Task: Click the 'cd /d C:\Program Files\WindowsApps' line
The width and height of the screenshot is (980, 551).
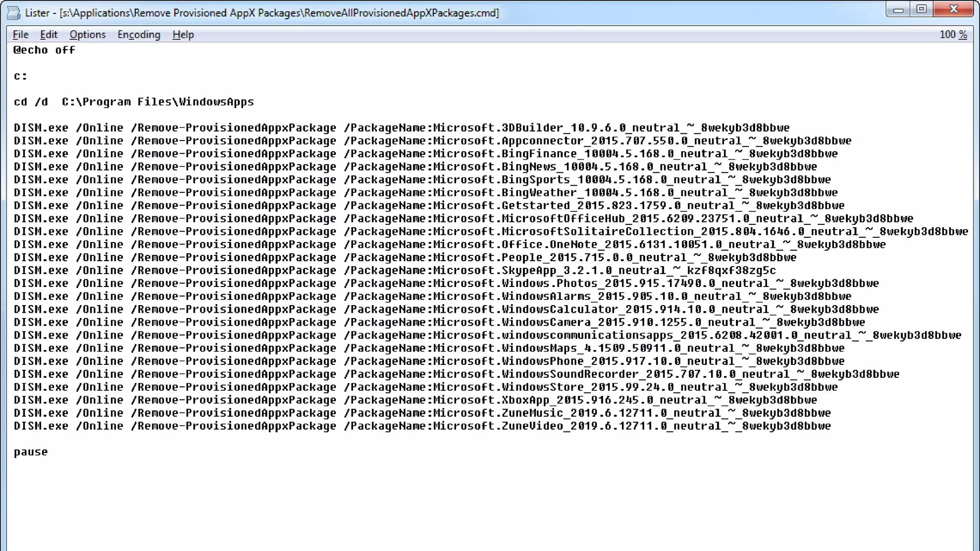Action: point(134,102)
